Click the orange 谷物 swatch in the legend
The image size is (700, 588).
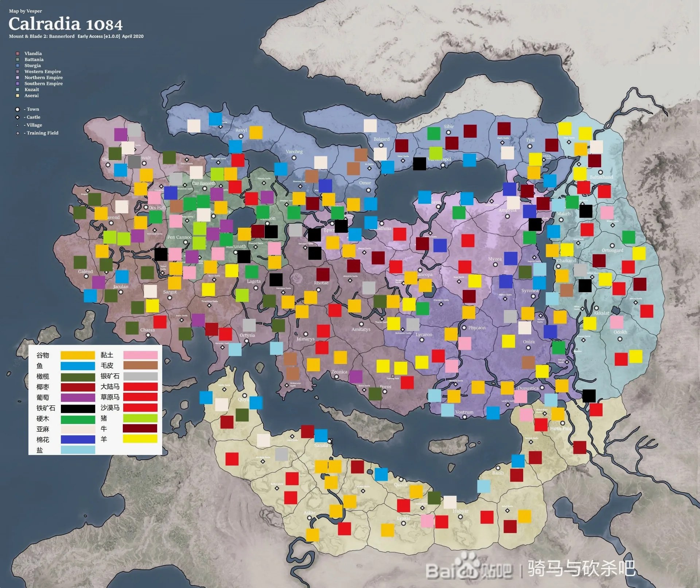[78, 355]
